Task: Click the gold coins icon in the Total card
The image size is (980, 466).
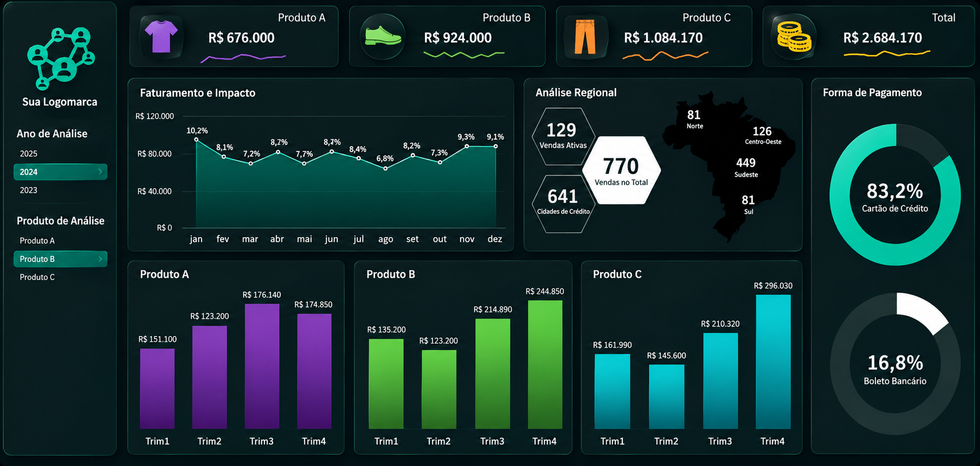Action: 794,37
